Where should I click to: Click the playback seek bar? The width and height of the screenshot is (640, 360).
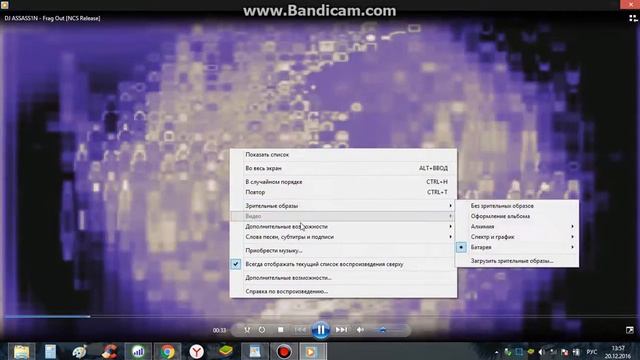point(320,316)
